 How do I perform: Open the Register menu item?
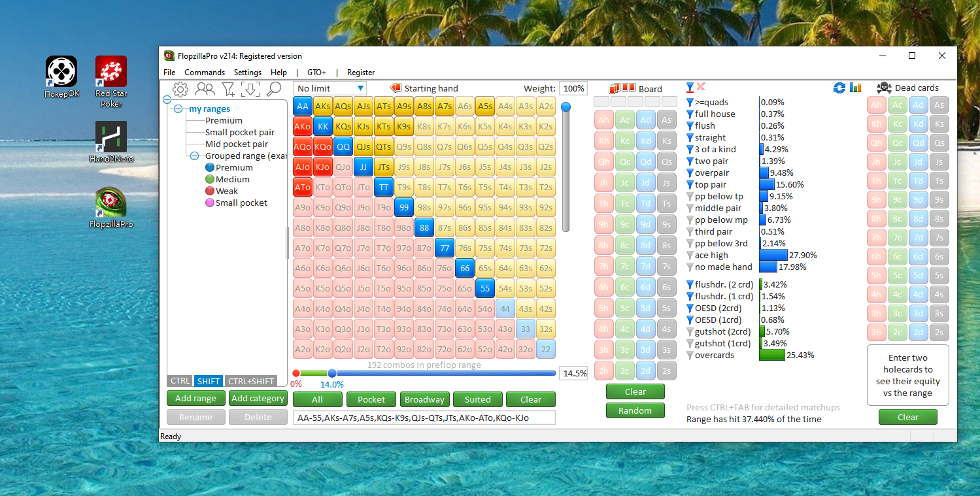point(361,73)
